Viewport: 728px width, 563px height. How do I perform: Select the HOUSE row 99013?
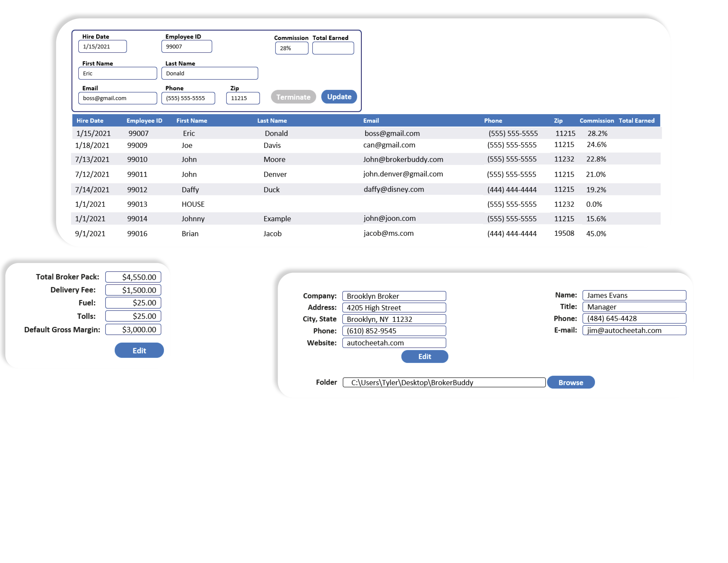point(366,204)
